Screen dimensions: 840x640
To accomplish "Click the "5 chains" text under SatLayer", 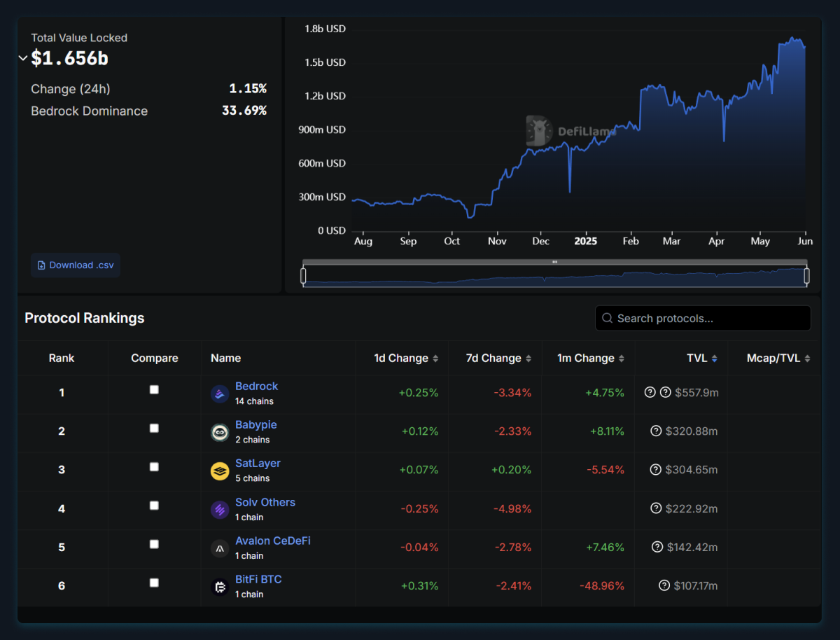I will 253,478.
